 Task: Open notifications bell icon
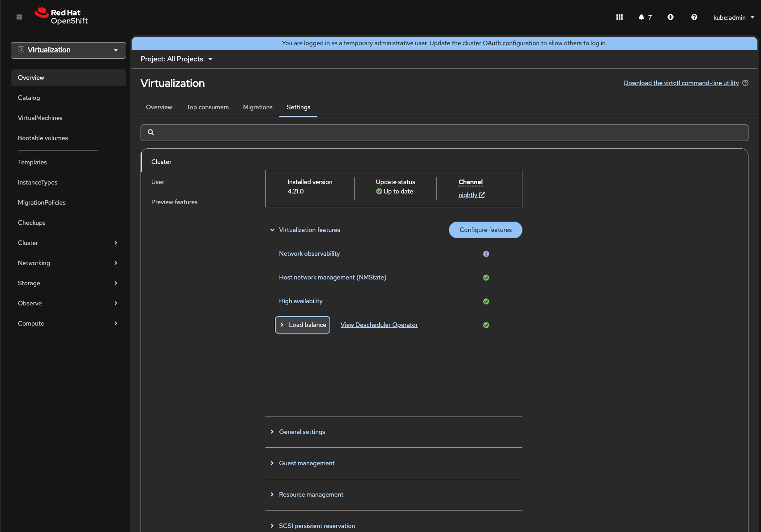click(x=641, y=17)
